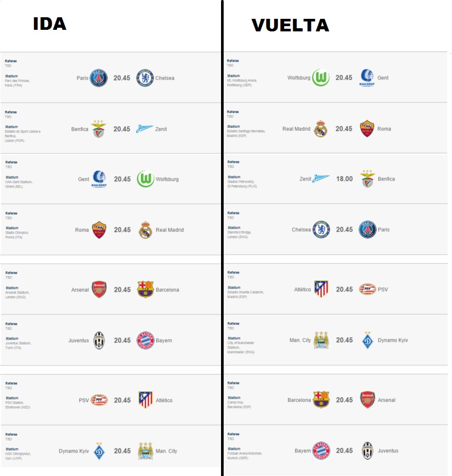Click Juventus crest in Bayern–Juventus VUELTA match

pos(367,451)
